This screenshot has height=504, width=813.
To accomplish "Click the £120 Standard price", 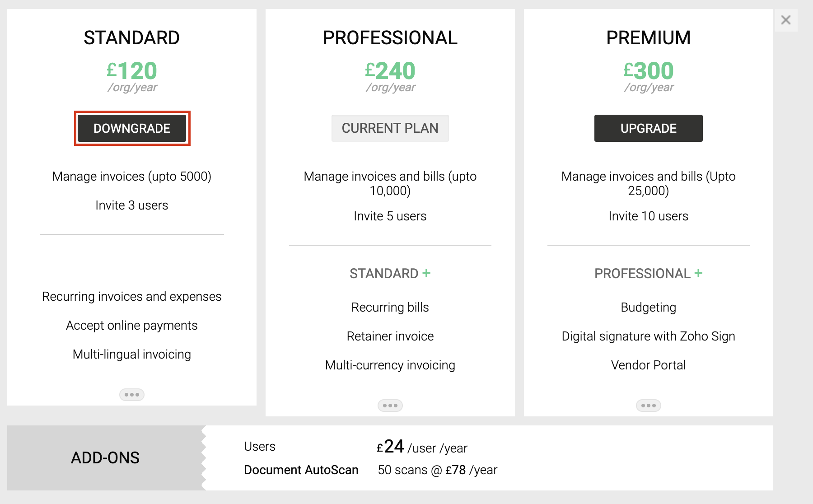I will 132,71.
